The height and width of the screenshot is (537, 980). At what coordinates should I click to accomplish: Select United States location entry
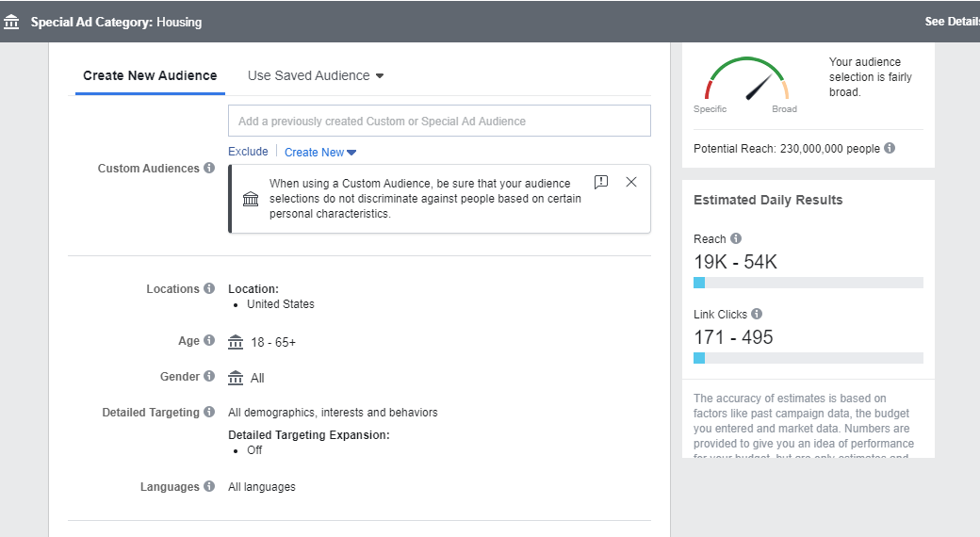point(281,303)
